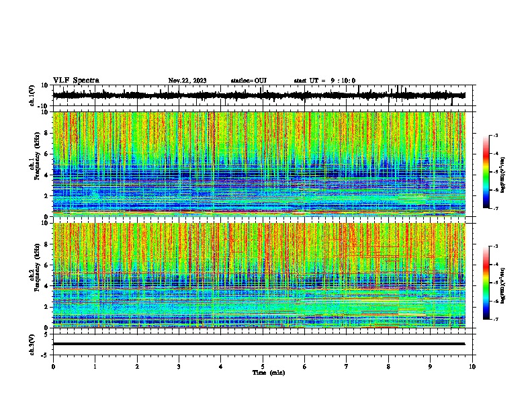
Task: Click the time axis tick label "7"
Action: point(347,367)
